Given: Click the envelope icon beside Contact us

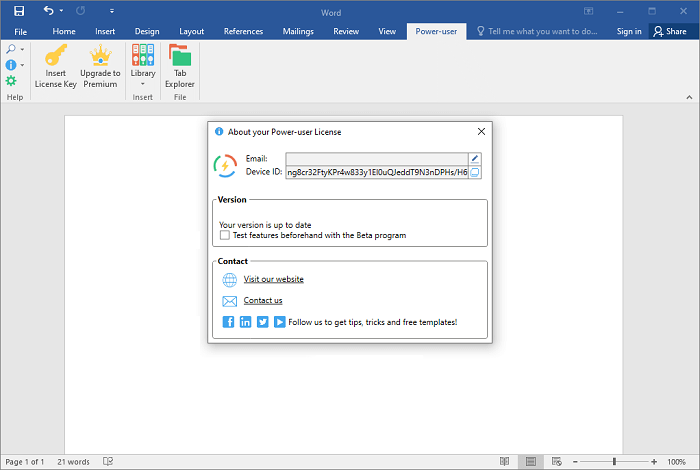Looking at the screenshot, I should (x=229, y=301).
